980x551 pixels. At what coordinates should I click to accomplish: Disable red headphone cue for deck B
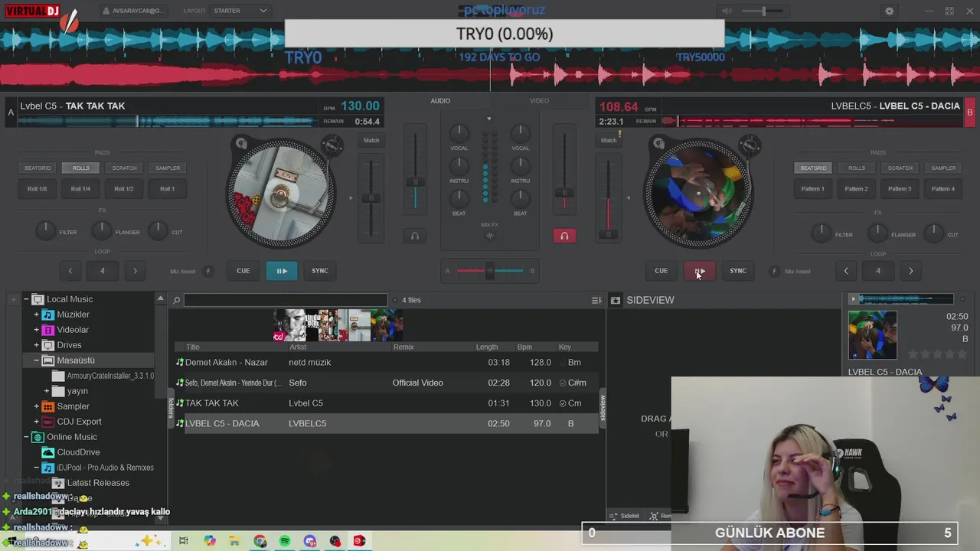(564, 236)
